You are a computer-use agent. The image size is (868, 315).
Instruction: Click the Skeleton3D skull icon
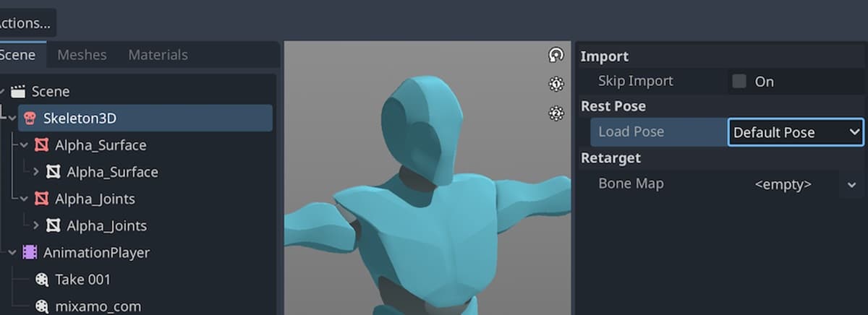30,118
